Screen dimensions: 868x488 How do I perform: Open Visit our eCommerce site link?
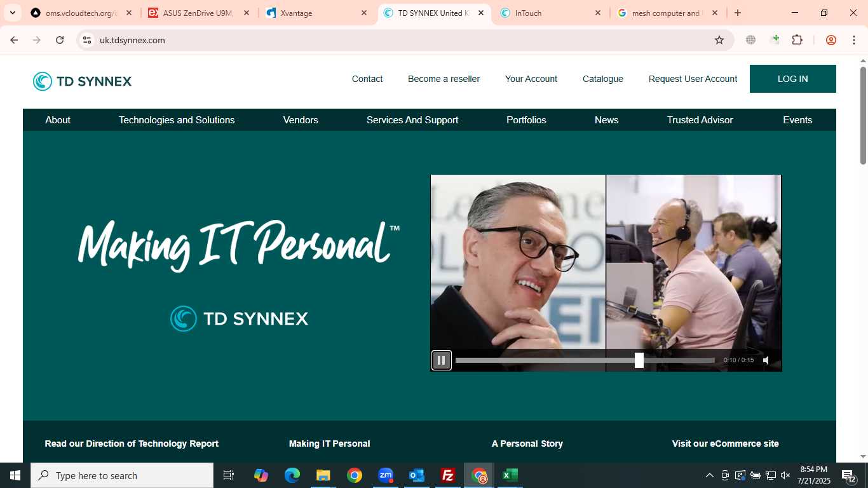coord(726,444)
